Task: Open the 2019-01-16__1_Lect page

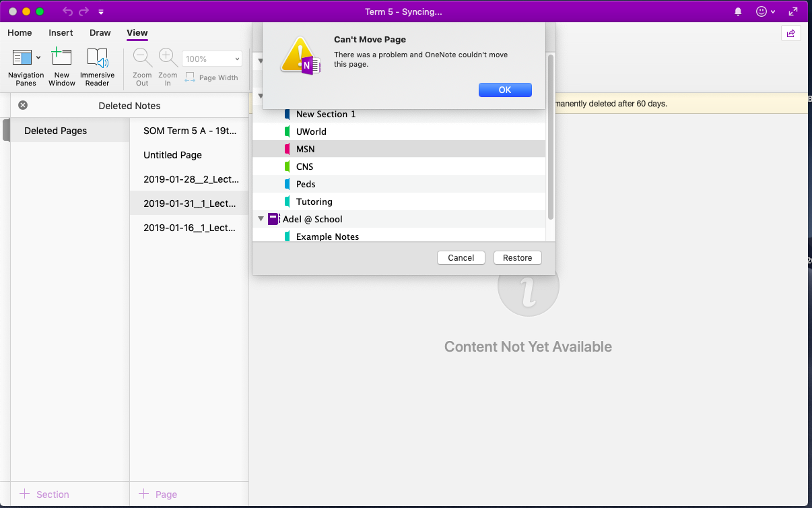Action: [189, 228]
